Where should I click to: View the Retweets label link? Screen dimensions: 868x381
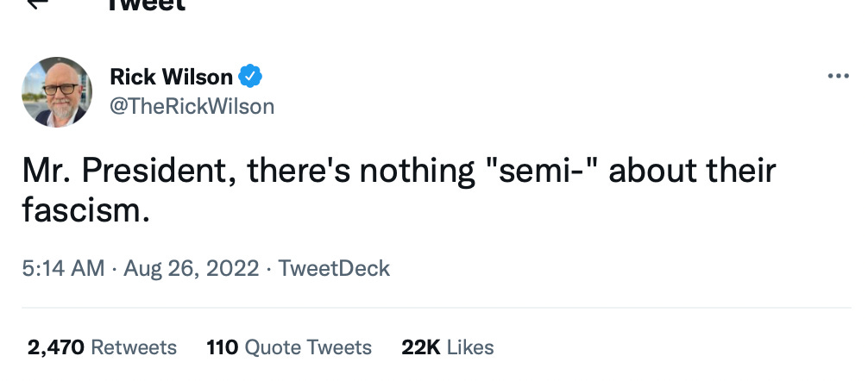[x=133, y=347]
